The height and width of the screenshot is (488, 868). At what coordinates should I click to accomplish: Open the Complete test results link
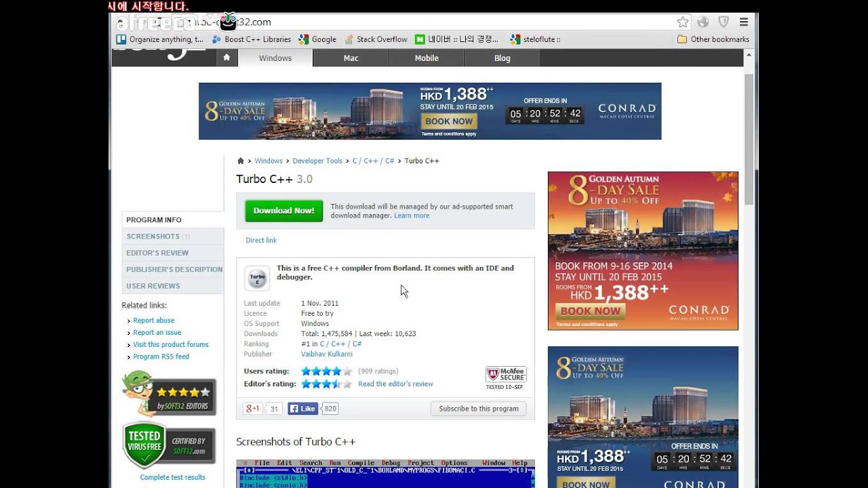click(172, 477)
